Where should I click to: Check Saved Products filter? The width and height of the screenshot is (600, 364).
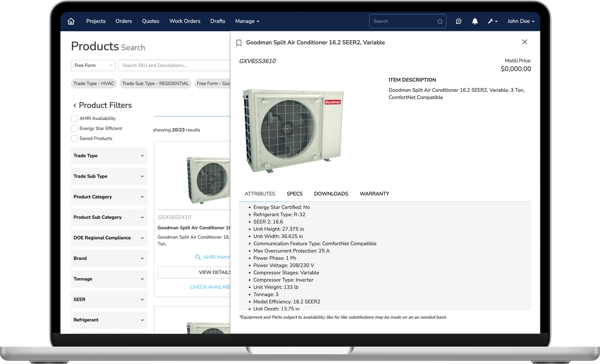click(74, 139)
